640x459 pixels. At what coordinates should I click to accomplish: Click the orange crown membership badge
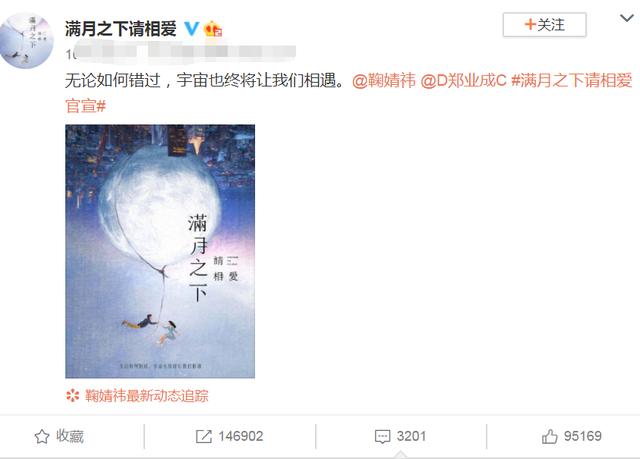(x=212, y=29)
